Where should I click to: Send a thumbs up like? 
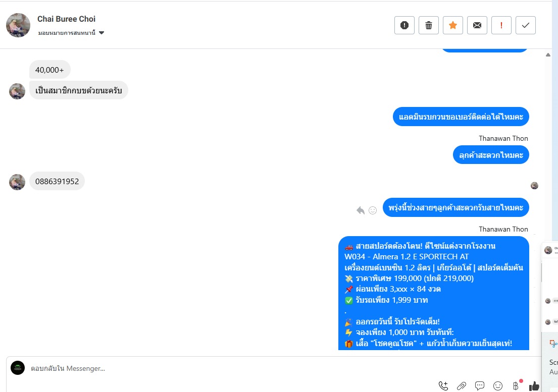click(x=534, y=385)
